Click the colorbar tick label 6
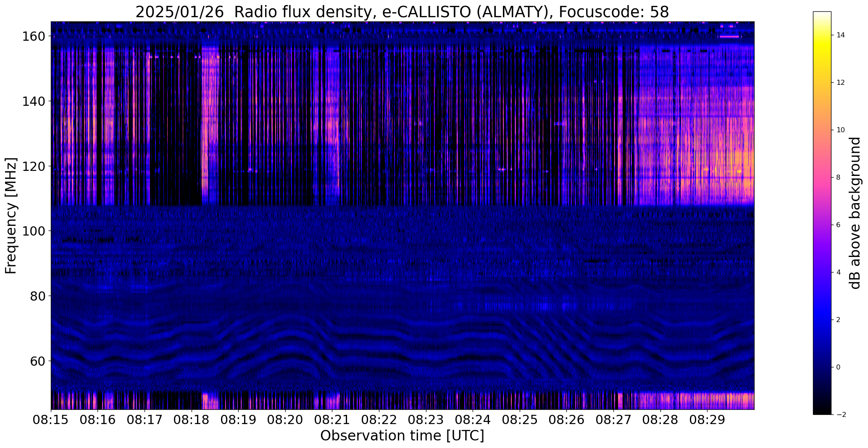Viewport: 868px width, 448px height. click(x=839, y=225)
